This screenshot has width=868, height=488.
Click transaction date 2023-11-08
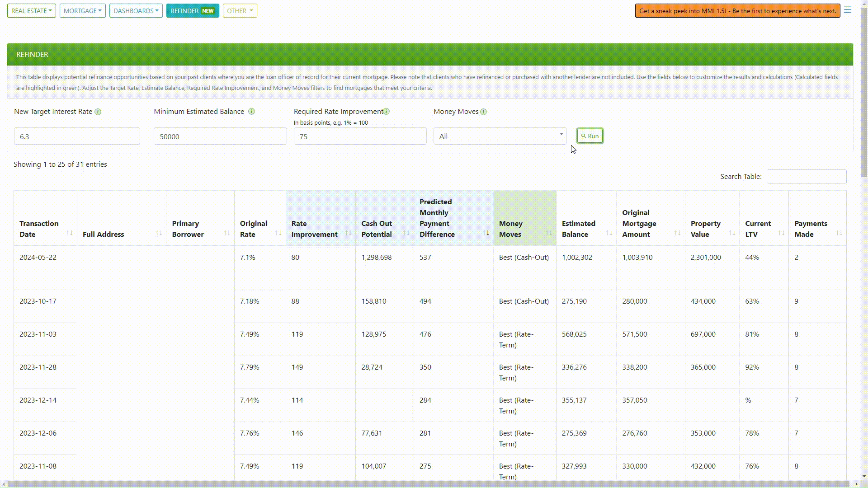[38, 466]
